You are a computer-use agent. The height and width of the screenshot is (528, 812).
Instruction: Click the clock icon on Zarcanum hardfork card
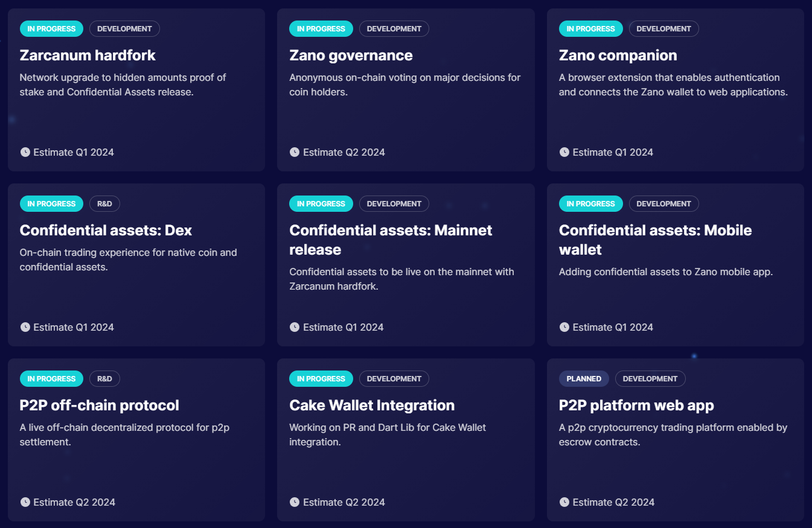coord(25,152)
